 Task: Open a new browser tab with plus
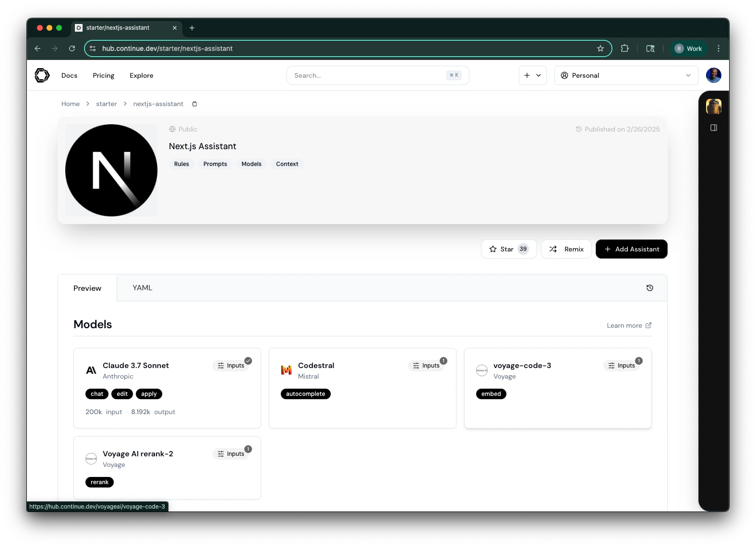coord(192,28)
